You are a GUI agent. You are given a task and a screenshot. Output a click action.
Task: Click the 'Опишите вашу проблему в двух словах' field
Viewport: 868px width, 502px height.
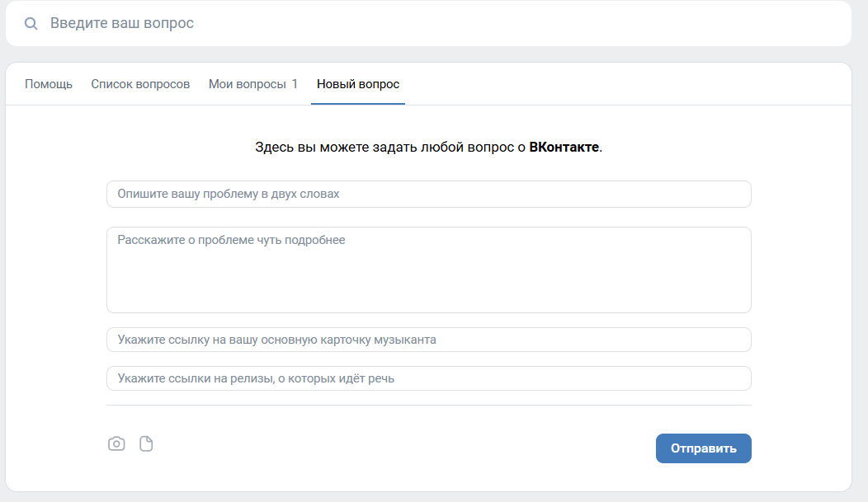coord(428,195)
